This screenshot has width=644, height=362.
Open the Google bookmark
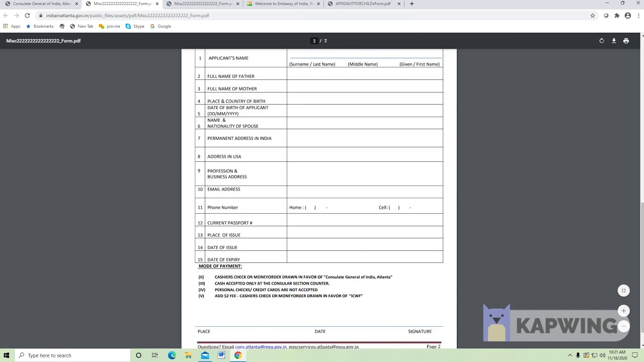tap(160, 26)
